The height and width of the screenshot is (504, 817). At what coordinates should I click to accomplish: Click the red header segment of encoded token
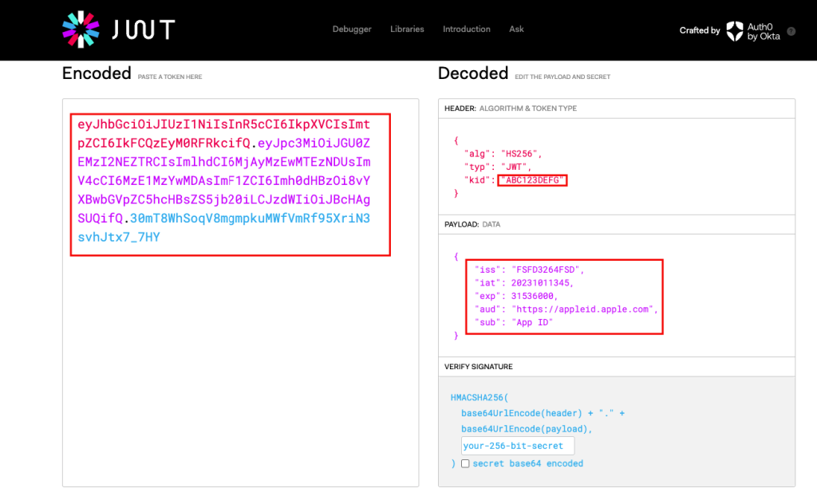point(223,133)
